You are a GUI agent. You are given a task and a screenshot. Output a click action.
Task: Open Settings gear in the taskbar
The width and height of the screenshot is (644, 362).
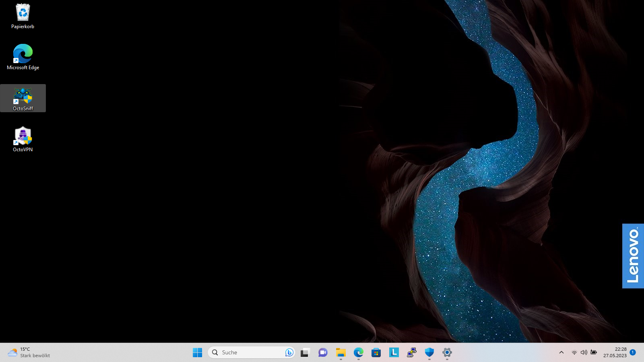(447, 353)
